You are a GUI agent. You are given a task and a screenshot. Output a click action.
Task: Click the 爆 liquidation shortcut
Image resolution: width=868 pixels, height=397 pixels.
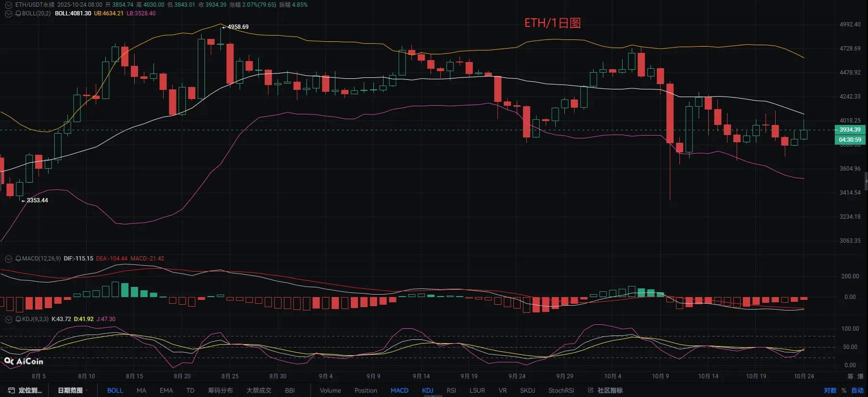click(x=860, y=376)
